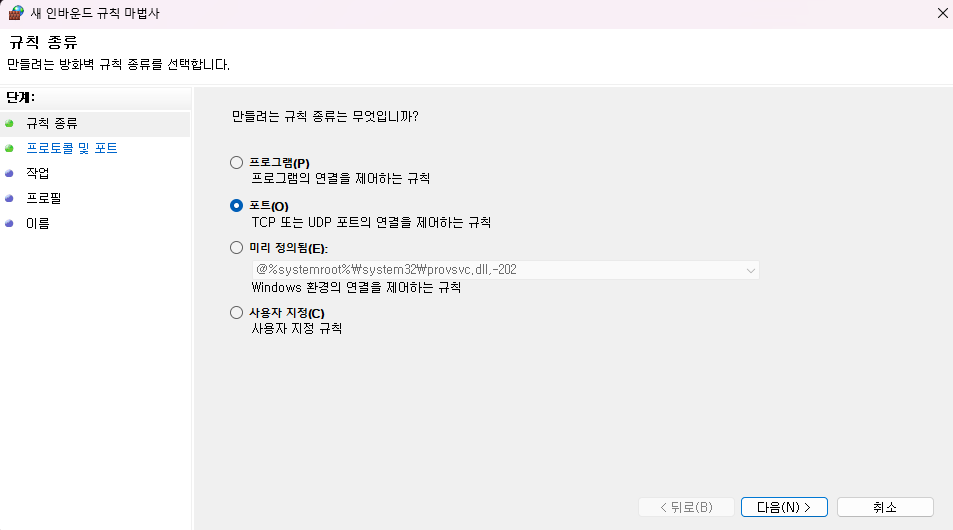Go to the 규칙 종류 step
The image size is (953, 530).
click(x=52, y=123)
